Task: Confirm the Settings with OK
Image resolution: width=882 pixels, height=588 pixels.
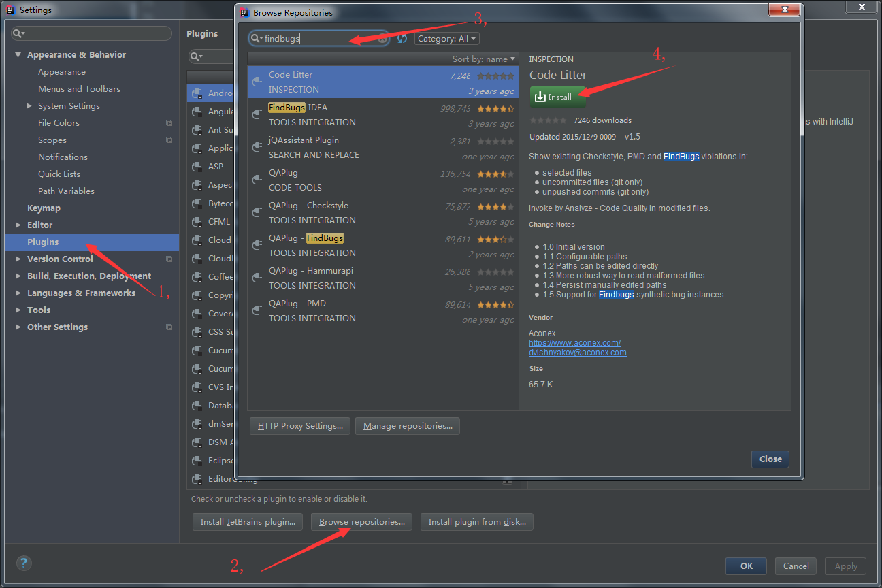Action: pos(746,566)
